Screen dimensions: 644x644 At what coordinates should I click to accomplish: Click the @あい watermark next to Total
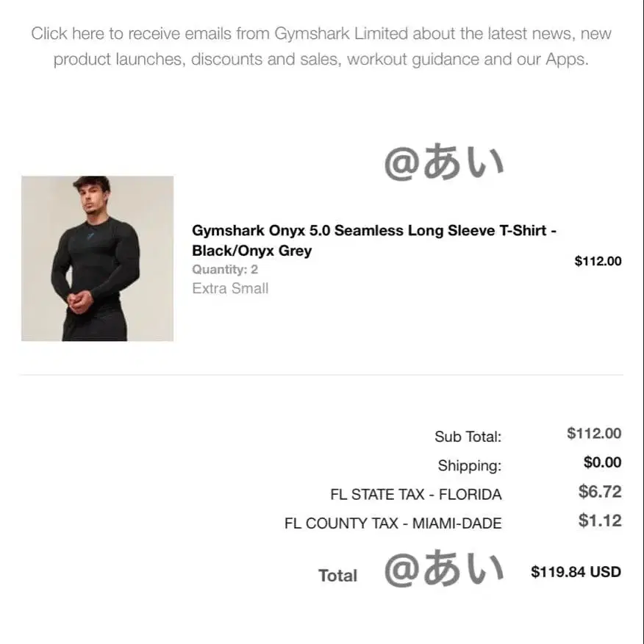click(444, 570)
